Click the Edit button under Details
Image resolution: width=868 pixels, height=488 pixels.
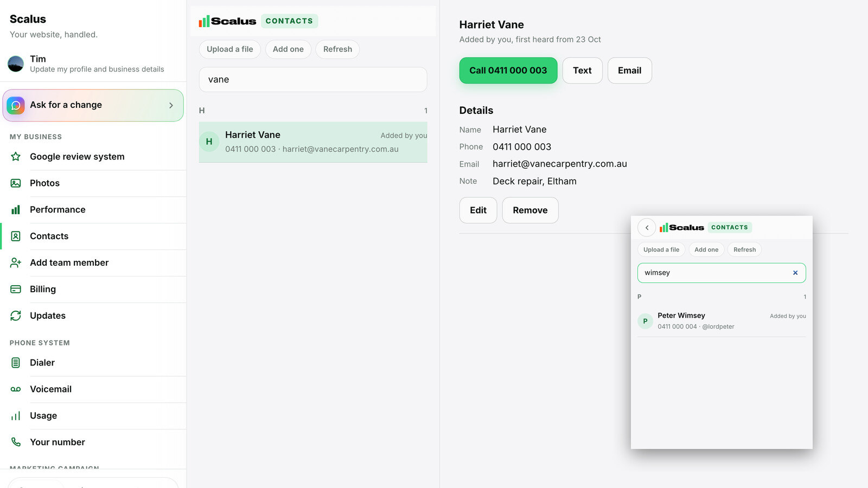[x=478, y=210]
